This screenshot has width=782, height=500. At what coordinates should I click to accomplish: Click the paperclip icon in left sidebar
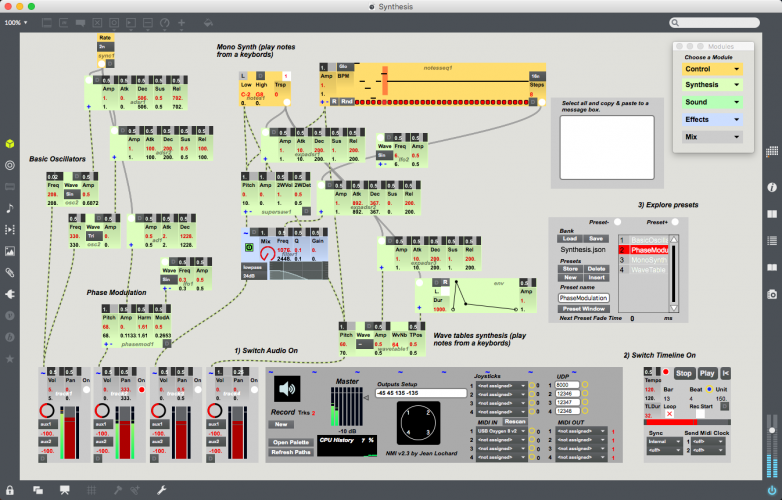pyautogui.click(x=9, y=272)
